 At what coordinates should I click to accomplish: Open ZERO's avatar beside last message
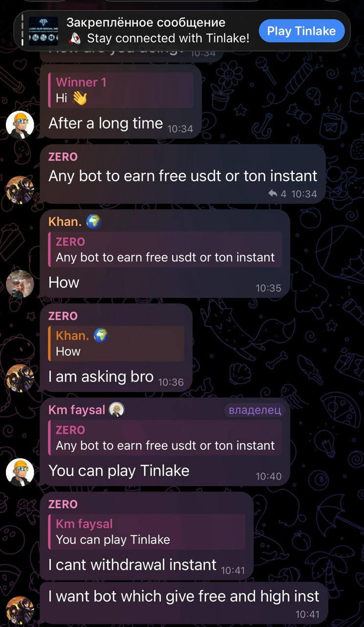click(20, 610)
